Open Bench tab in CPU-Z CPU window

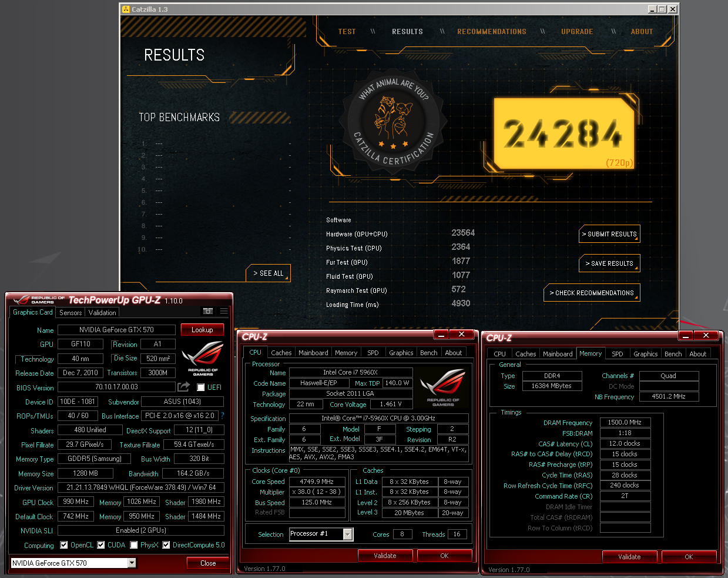tap(428, 353)
